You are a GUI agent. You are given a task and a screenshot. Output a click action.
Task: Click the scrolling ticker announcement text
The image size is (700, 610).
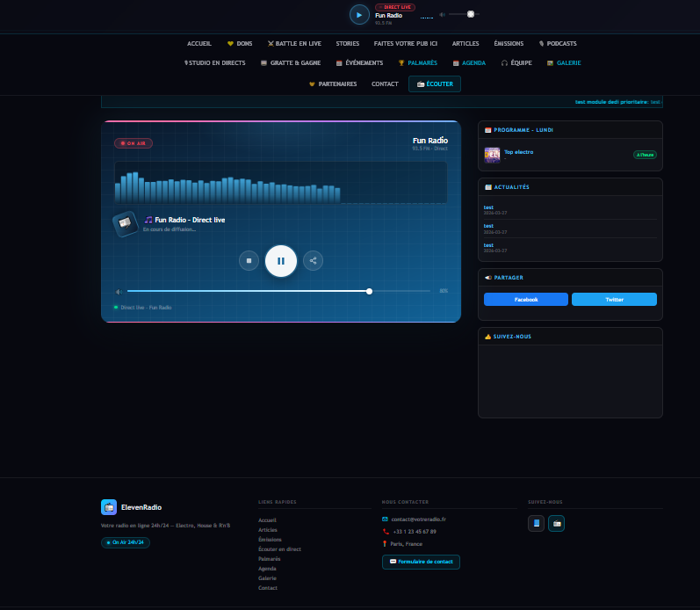click(618, 102)
